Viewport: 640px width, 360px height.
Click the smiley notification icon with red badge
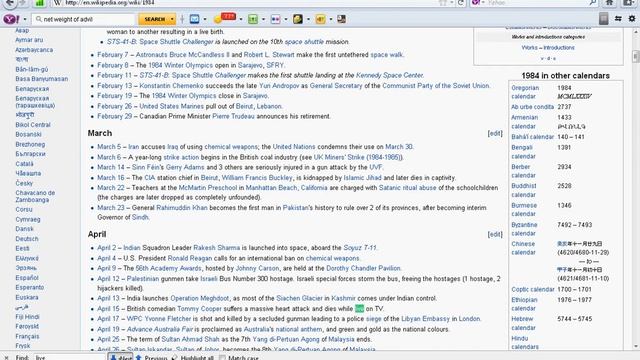coord(225,18)
